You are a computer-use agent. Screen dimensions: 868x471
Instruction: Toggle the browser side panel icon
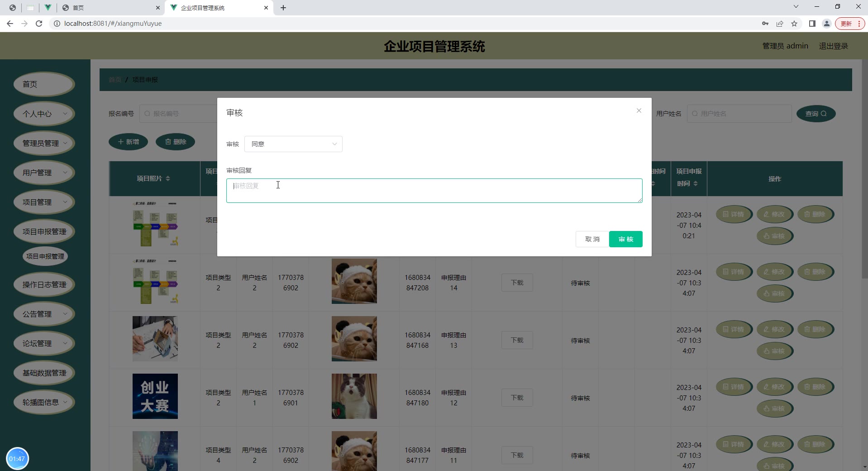click(812, 24)
